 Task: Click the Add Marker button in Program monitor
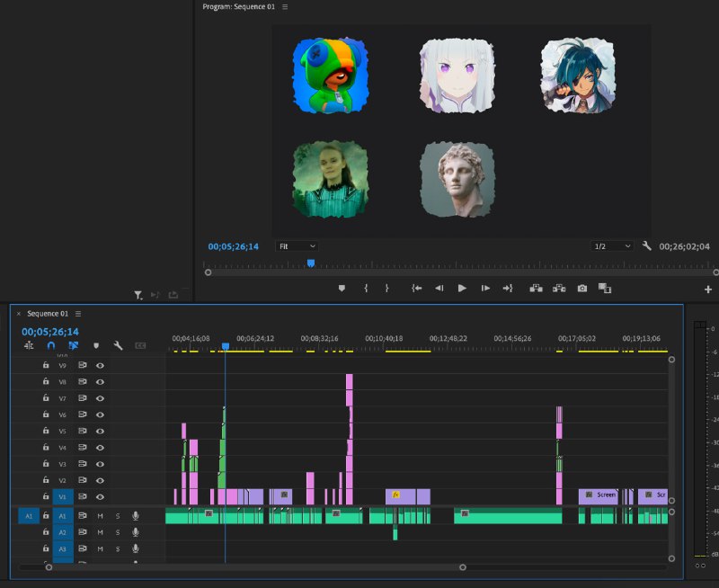342,288
